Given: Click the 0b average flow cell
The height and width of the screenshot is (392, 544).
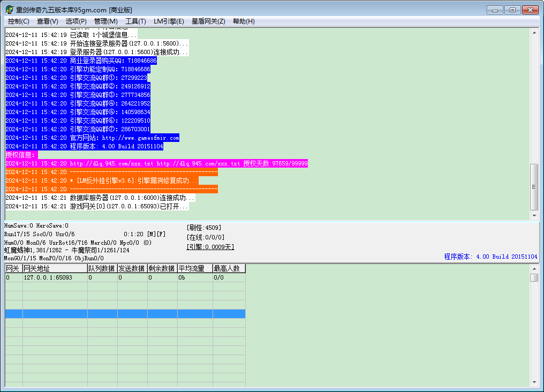Looking at the screenshot, I should [x=195, y=277].
